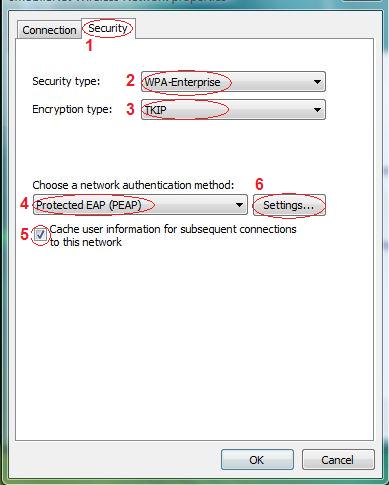The image size is (389, 485).
Task: Open the Security type WPA-Enterprise combo box
Action: coord(233,82)
